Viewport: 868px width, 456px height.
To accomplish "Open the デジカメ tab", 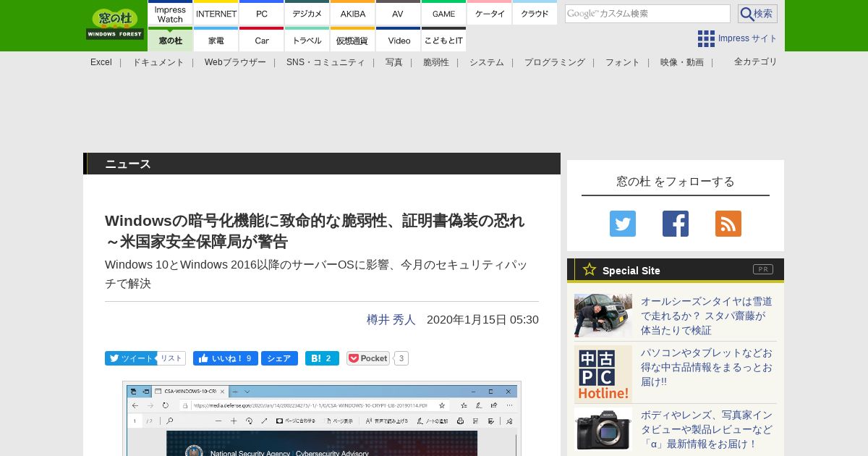I will [307, 14].
